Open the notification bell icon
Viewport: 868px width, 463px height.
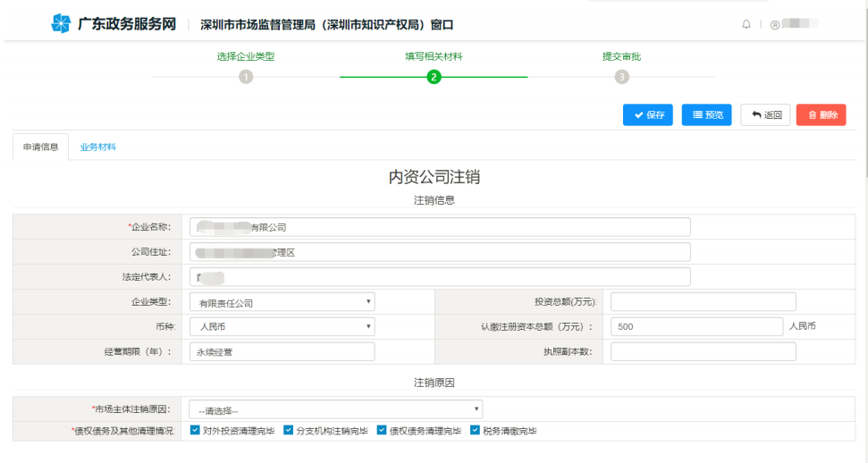(x=746, y=24)
